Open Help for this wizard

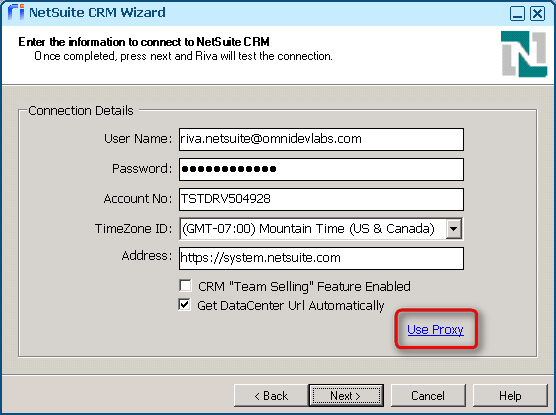click(x=510, y=395)
